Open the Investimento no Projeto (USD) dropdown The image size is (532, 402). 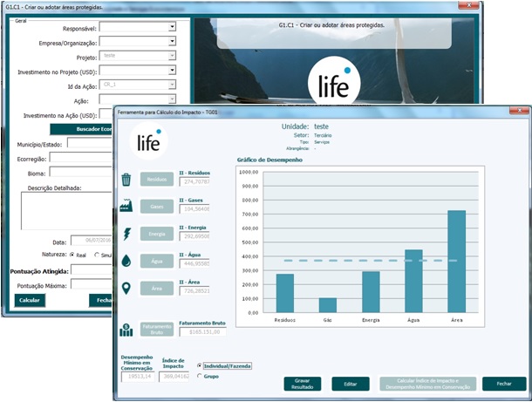[173, 71]
